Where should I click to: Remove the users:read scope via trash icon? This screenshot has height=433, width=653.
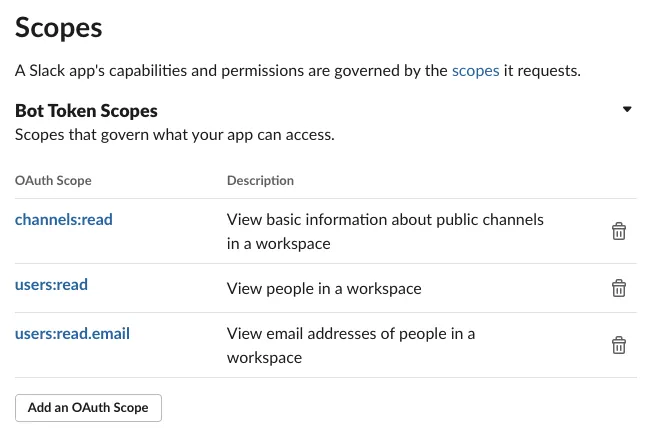pyautogui.click(x=619, y=288)
